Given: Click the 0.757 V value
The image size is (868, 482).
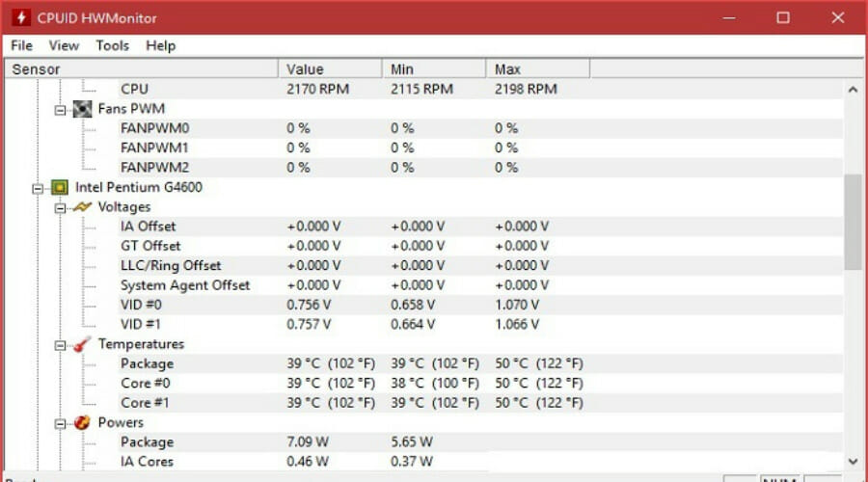Looking at the screenshot, I should point(309,324).
